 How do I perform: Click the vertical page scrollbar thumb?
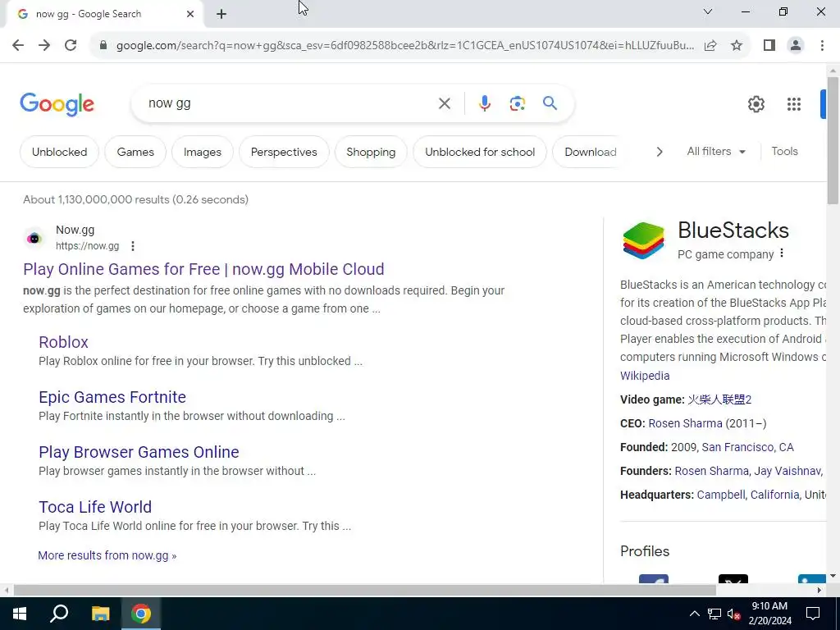pyautogui.click(x=833, y=139)
